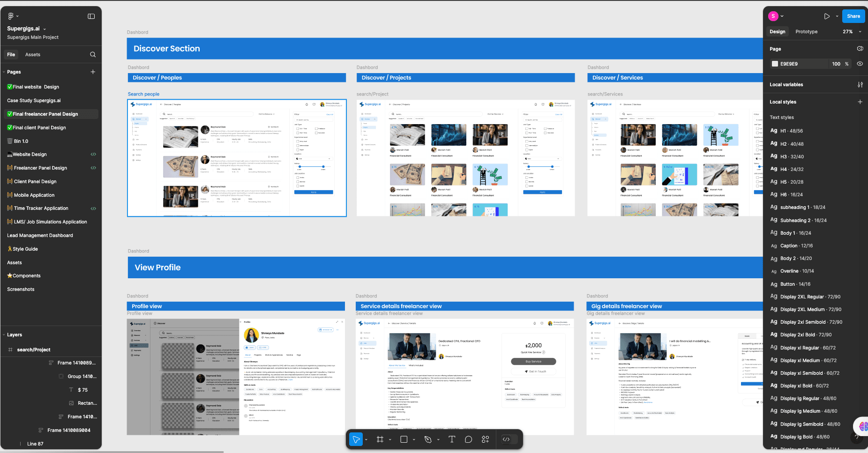Open the presentation options dropdown arrow

point(837,16)
